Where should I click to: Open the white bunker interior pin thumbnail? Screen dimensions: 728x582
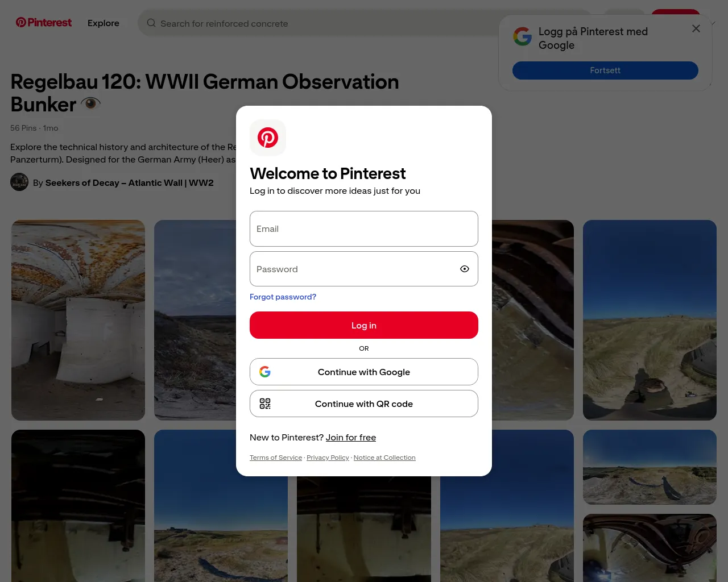(78, 320)
